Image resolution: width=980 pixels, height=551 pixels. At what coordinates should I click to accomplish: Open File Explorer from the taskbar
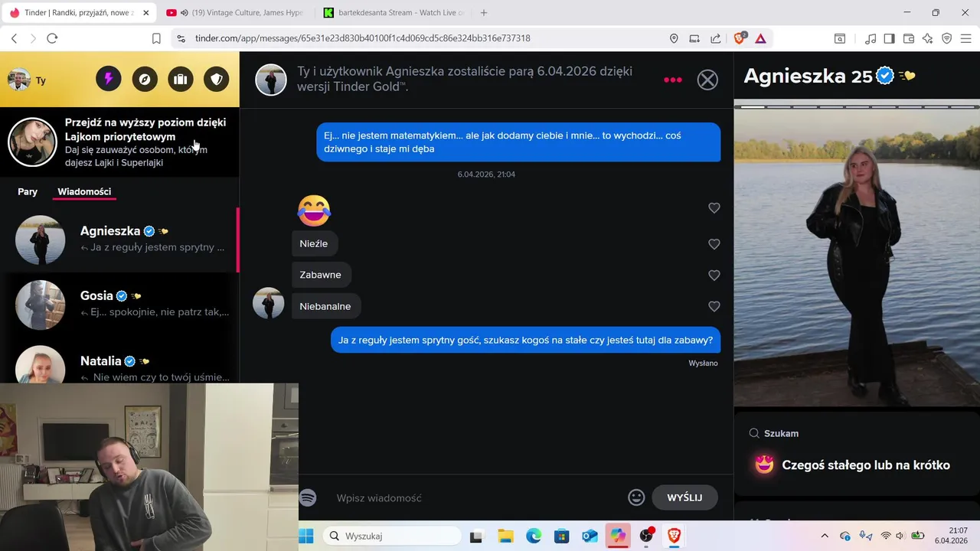coord(505,536)
